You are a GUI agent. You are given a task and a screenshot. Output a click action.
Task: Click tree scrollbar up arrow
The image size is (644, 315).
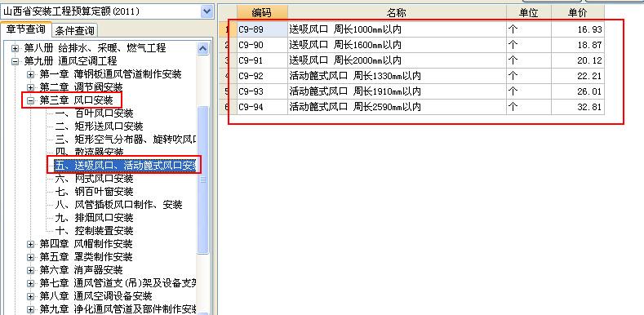coord(203,48)
